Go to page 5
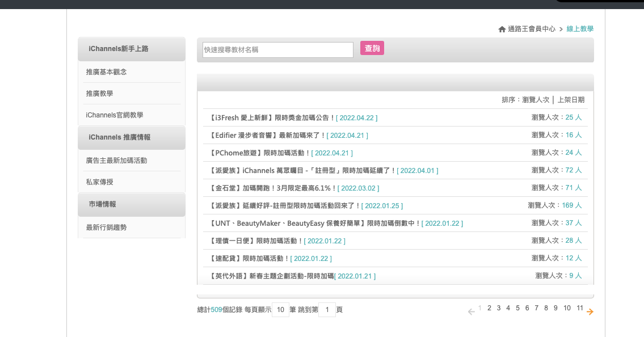Viewport: 644px width, 337px height. pos(517,308)
